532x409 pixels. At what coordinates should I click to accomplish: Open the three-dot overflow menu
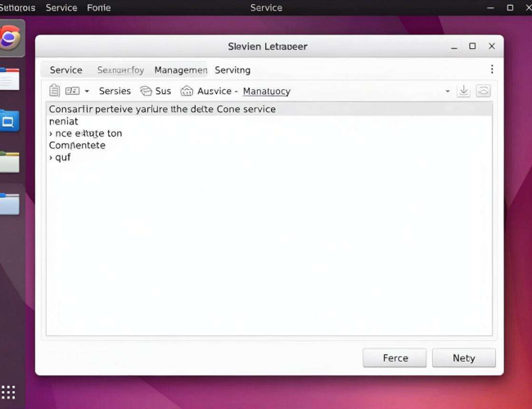pos(492,70)
